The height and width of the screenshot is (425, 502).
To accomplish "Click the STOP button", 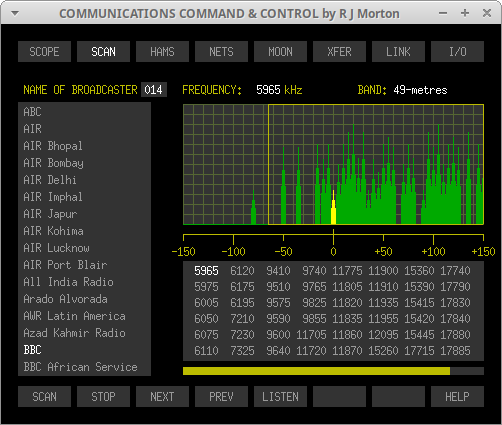I will click(103, 397).
